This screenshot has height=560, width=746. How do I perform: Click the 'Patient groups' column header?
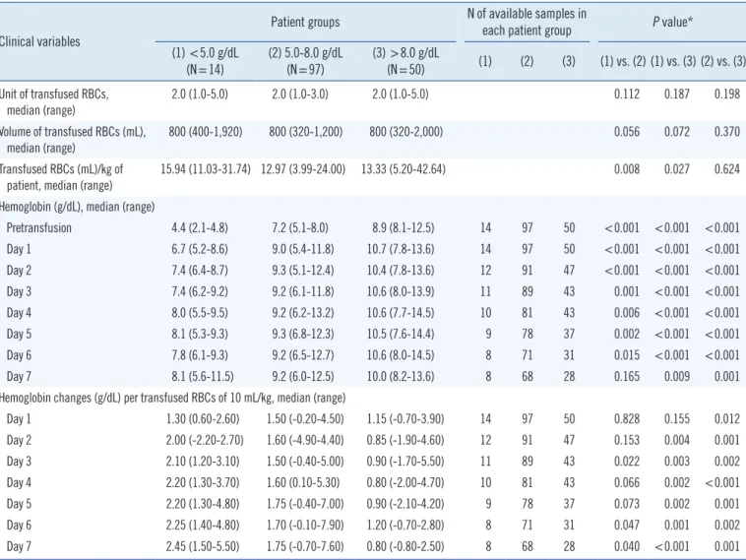tap(305, 23)
